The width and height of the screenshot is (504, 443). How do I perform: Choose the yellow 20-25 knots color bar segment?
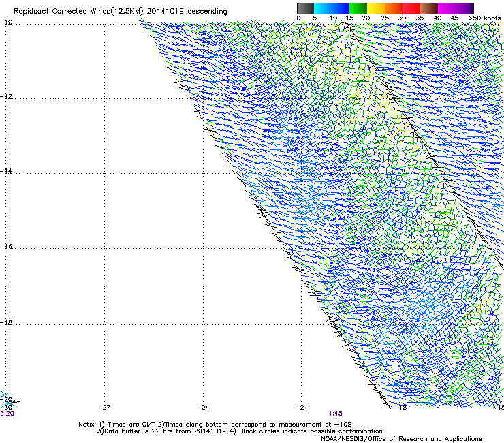point(376,8)
